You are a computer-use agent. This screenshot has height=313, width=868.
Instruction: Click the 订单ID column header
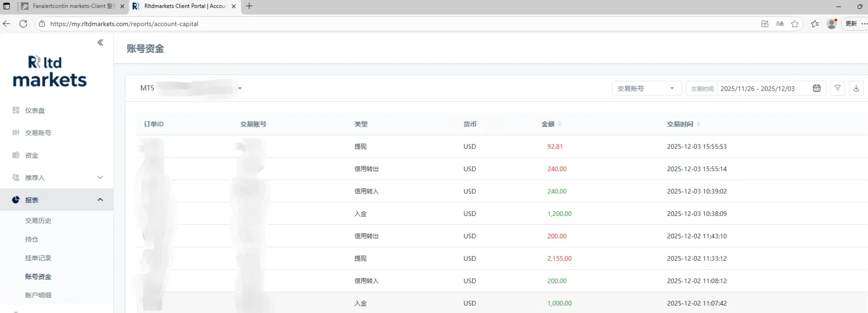tap(154, 124)
